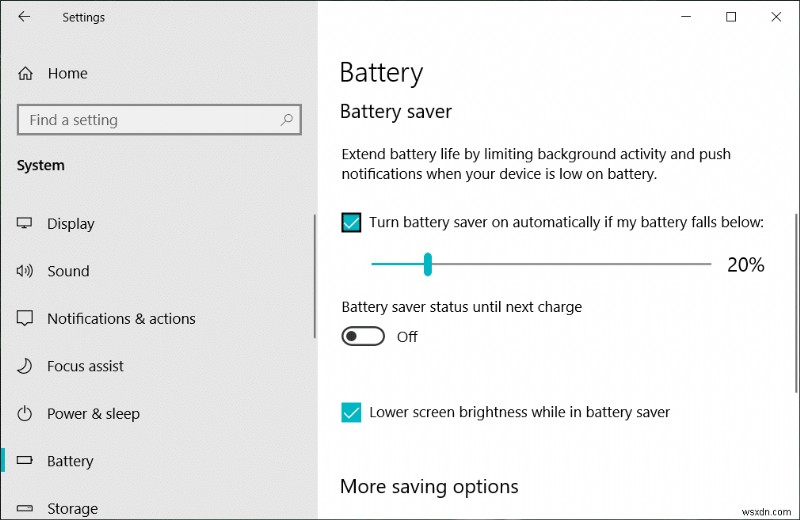The width and height of the screenshot is (800, 520).
Task: Minimize the Settings window
Action: click(686, 17)
